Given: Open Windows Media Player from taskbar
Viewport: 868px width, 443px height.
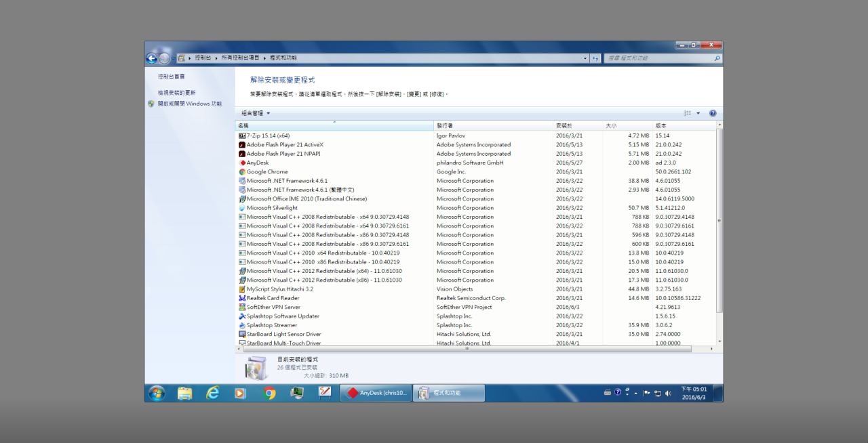Looking at the screenshot, I should pyautogui.click(x=240, y=393).
